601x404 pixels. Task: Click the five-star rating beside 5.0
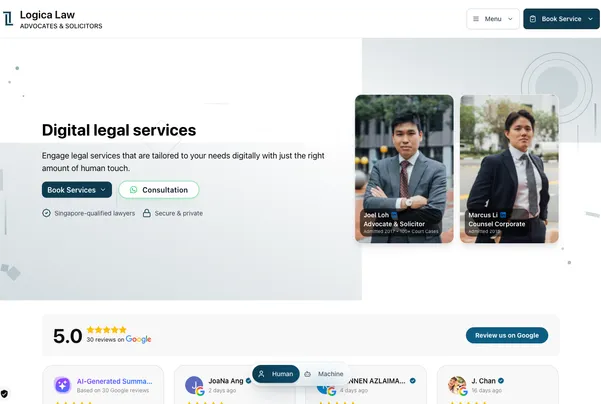[107, 330]
